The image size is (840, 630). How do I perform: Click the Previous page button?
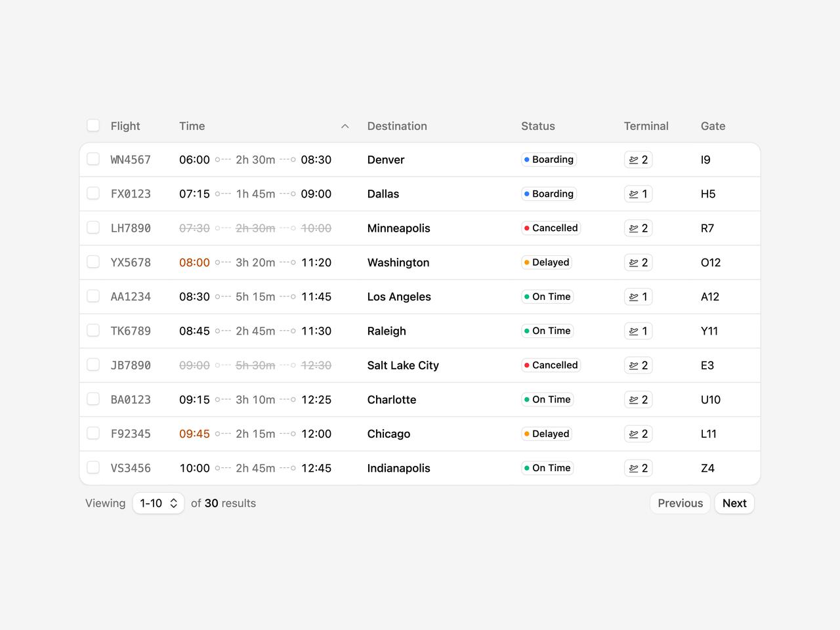pos(680,503)
